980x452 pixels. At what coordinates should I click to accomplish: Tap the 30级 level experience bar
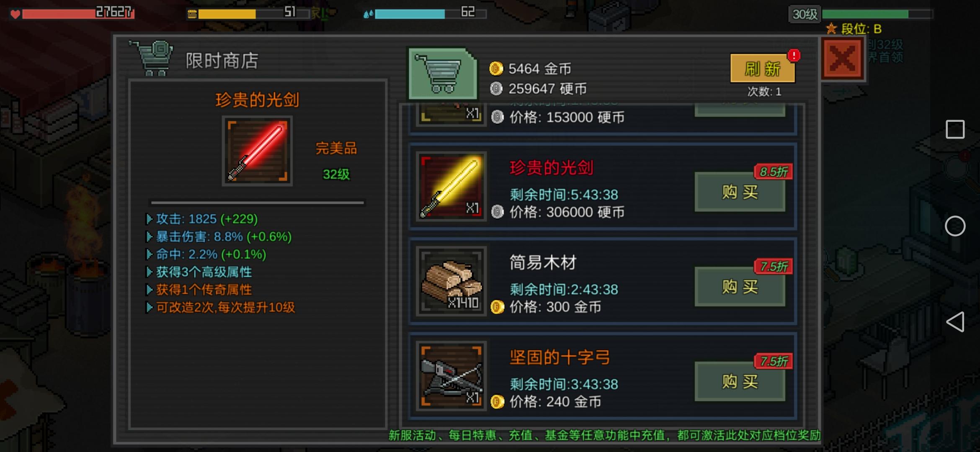877,14
